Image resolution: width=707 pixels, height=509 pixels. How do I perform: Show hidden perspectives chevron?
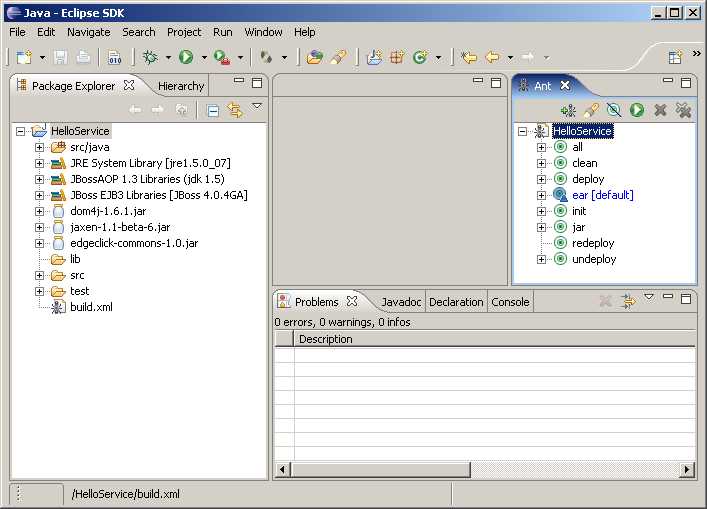[697, 53]
